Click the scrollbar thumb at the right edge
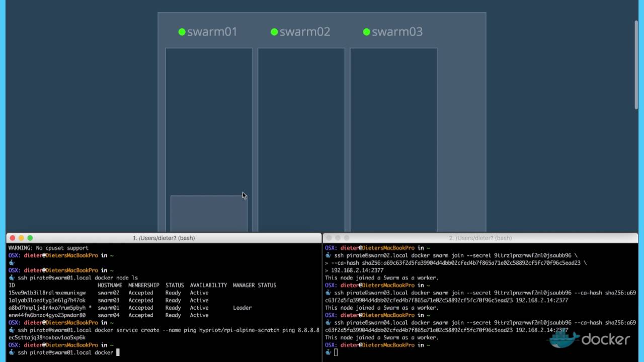The width and height of the screenshot is (644, 362). tap(636, 64)
